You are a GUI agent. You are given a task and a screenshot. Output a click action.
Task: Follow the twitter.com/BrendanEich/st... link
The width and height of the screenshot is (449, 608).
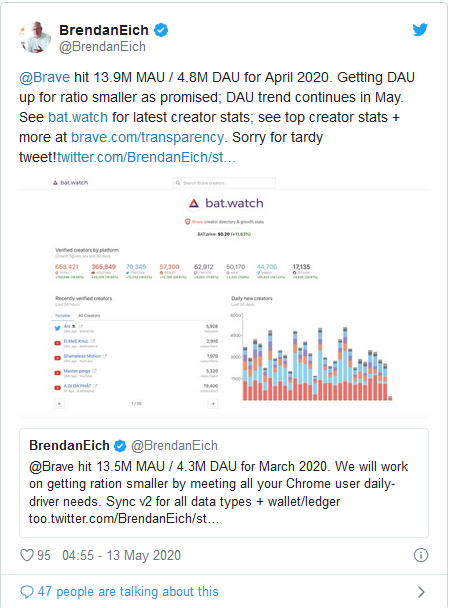click(x=146, y=157)
